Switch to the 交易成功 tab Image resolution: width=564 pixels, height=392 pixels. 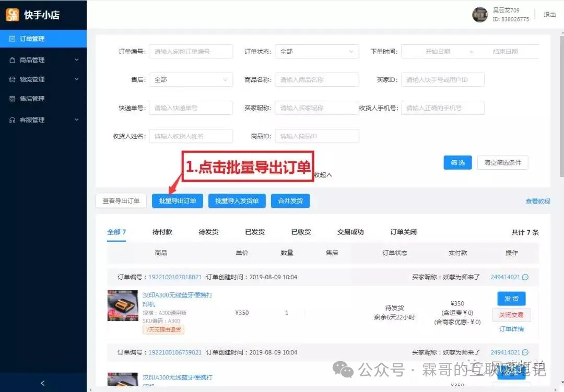click(x=350, y=232)
